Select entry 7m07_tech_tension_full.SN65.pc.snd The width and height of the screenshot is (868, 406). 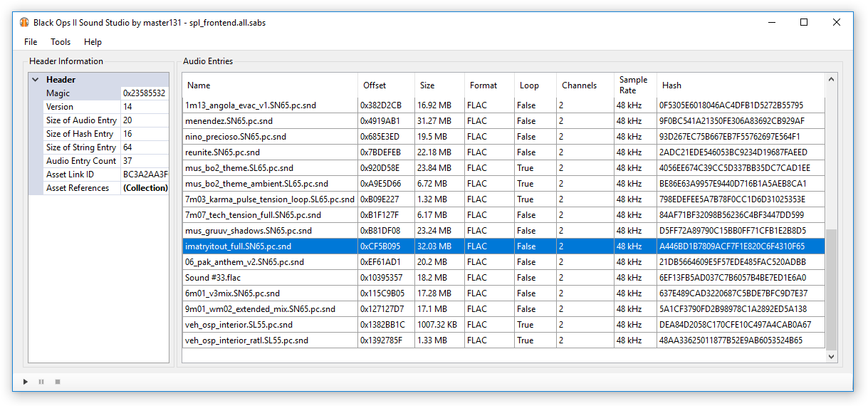(x=503, y=215)
